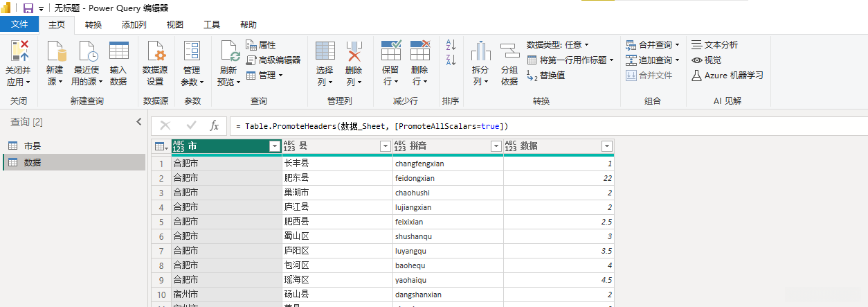Cancel formula edit with X icon
Screen dimensions: 868x307
pyautogui.click(x=165, y=126)
